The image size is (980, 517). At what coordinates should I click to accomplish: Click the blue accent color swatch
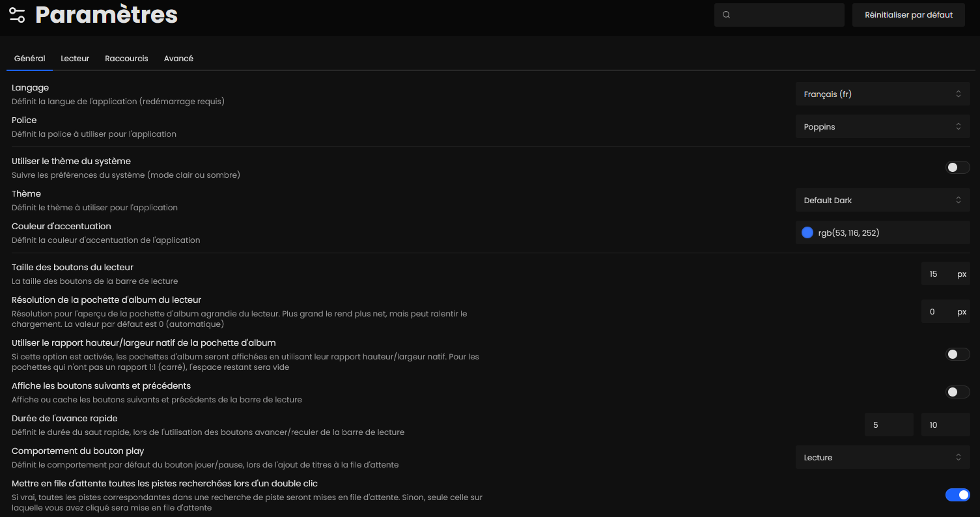click(x=807, y=232)
